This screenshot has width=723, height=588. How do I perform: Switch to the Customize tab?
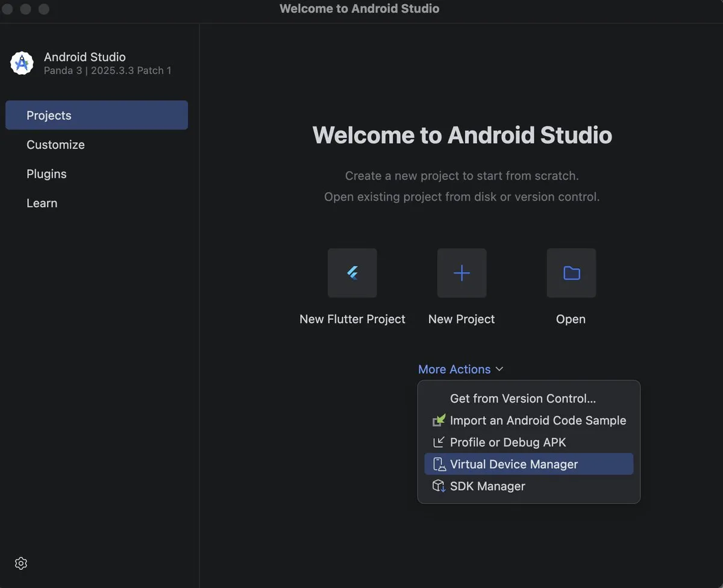[x=96, y=145]
